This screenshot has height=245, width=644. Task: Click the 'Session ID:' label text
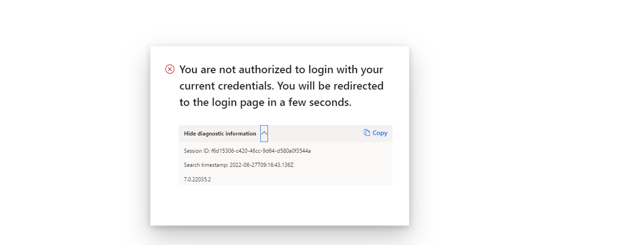[197, 151]
